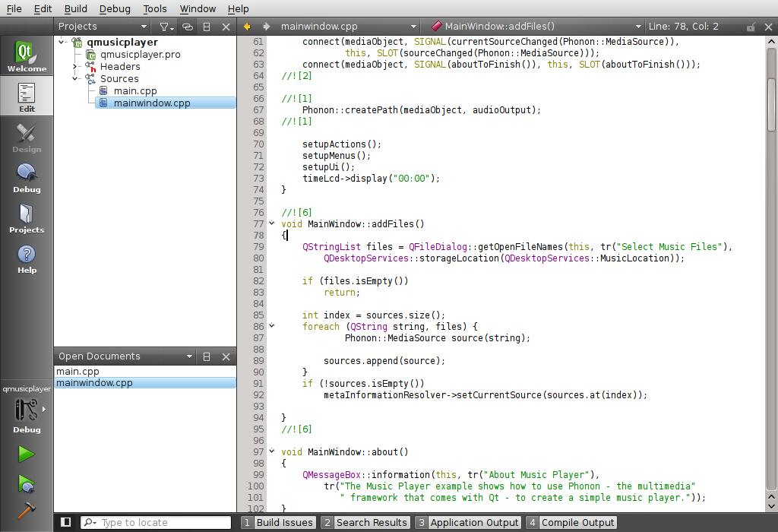The width and height of the screenshot is (778, 532).
Task: Click the Line: 78, Col: 2 indicator
Action: (x=683, y=27)
